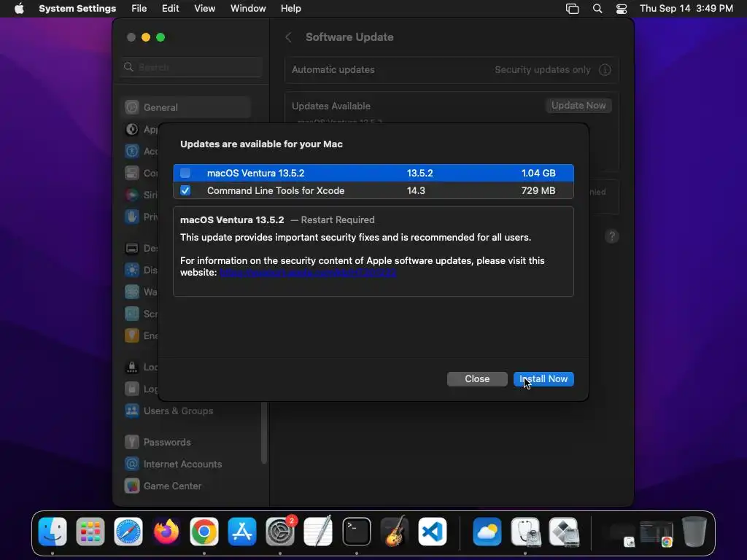Close the updates dialog with Close button
The width and height of the screenshot is (747, 560).
tap(477, 379)
